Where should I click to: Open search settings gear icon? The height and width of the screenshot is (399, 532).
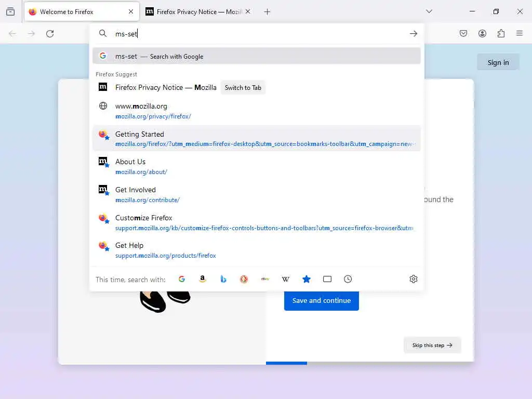[x=413, y=279]
